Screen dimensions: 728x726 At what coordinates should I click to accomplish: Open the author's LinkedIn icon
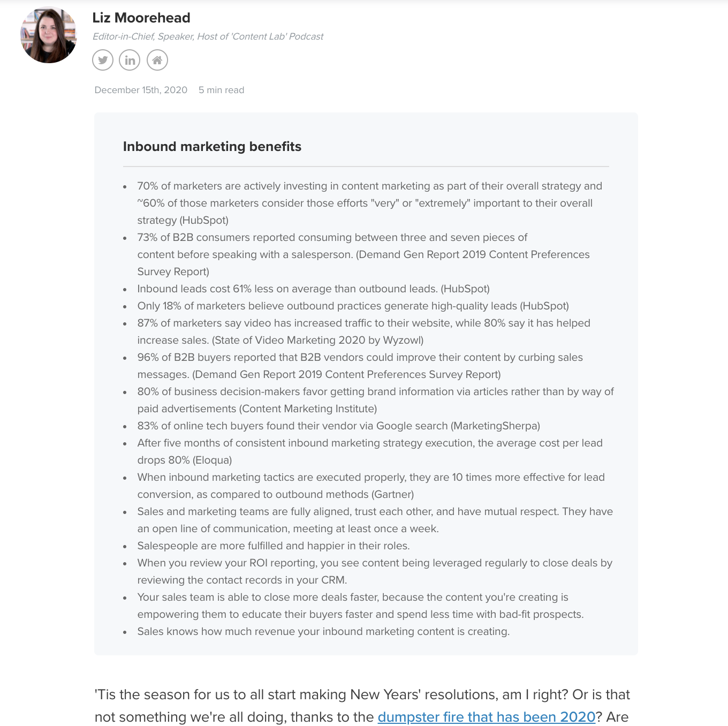130,60
